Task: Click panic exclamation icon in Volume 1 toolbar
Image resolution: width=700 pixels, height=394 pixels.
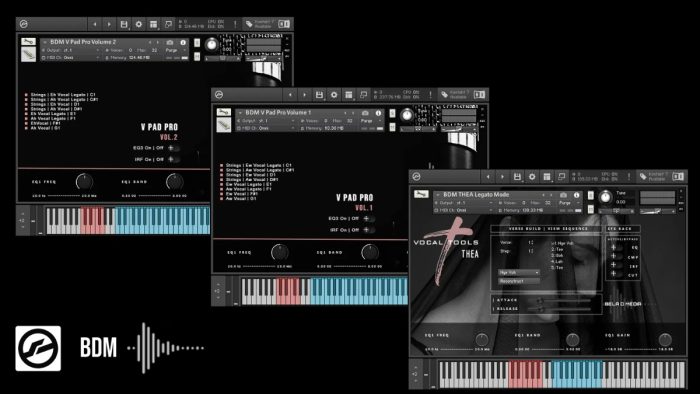Action: click(x=430, y=95)
